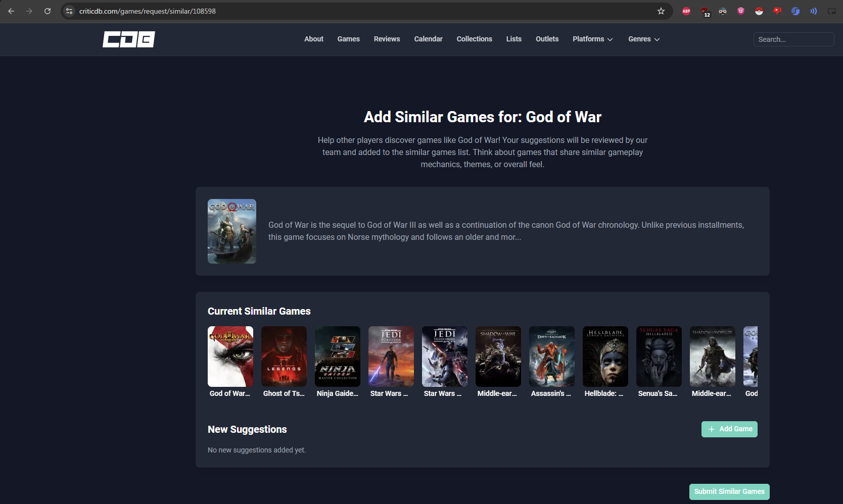
Task: Click the glasses-shaped extension icon
Action: tap(723, 11)
